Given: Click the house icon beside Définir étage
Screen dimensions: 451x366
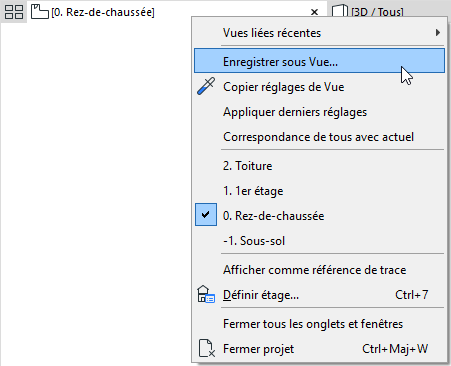Looking at the screenshot, I should pyautogui.click(x=206, y=294).
